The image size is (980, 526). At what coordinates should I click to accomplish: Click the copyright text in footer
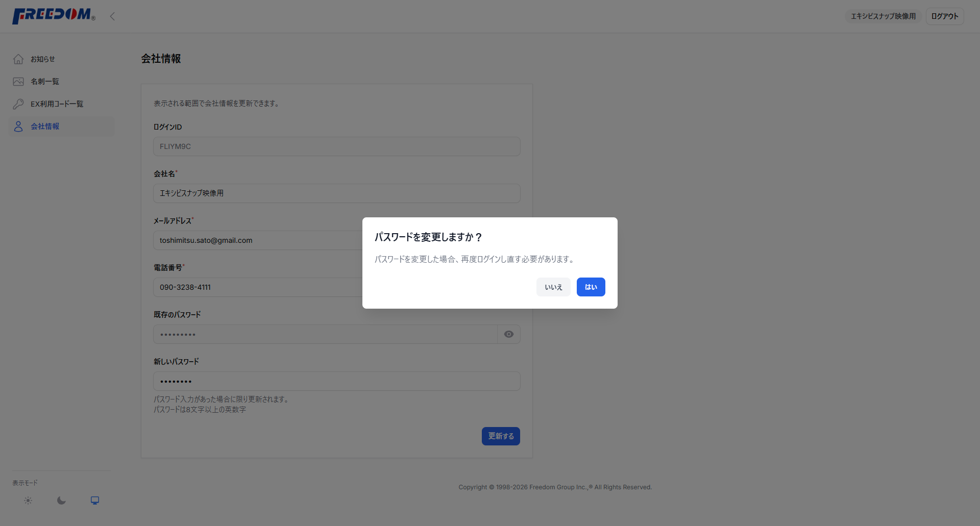555,487
